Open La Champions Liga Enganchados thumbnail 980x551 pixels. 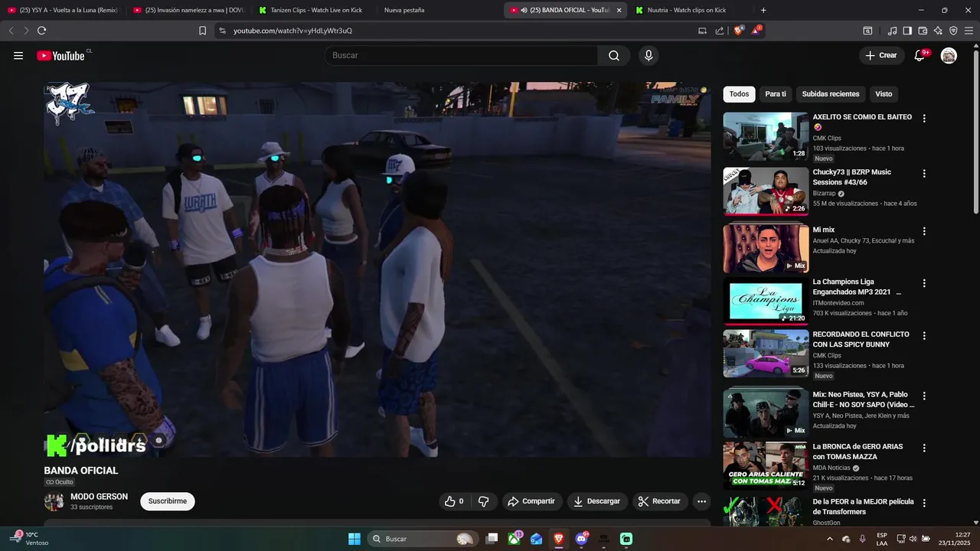(x=766, y=301)
